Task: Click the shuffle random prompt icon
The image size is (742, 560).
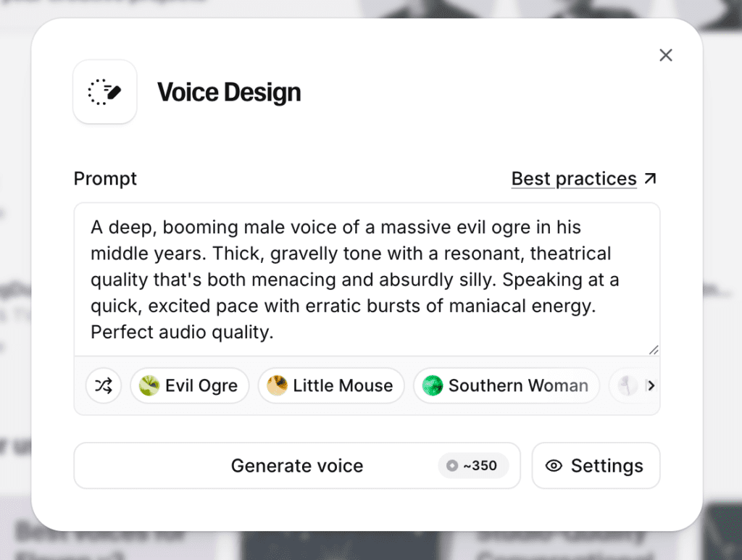Action: [x=104, y=385]
